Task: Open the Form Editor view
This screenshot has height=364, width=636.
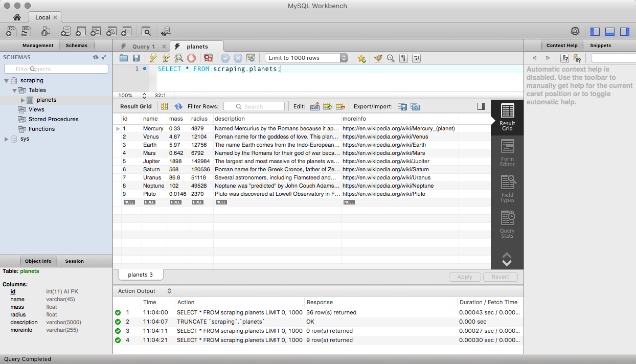Action: [x=507, y=153]
